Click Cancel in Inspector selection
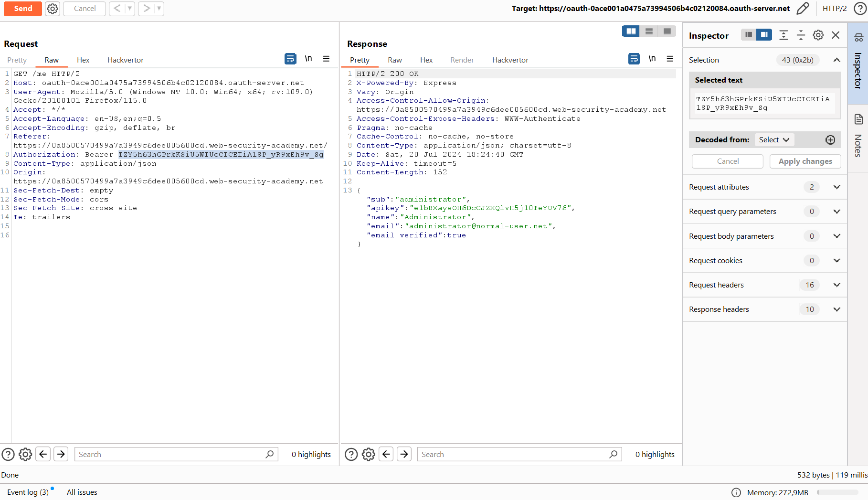The image size is (868, 500). pos(728,161)
